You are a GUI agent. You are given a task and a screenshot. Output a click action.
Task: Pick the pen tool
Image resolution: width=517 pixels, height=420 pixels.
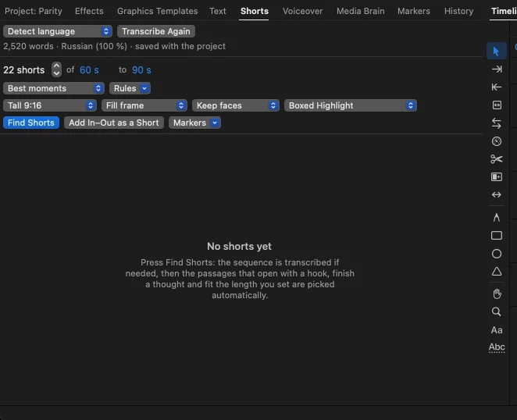click(496, 217)
